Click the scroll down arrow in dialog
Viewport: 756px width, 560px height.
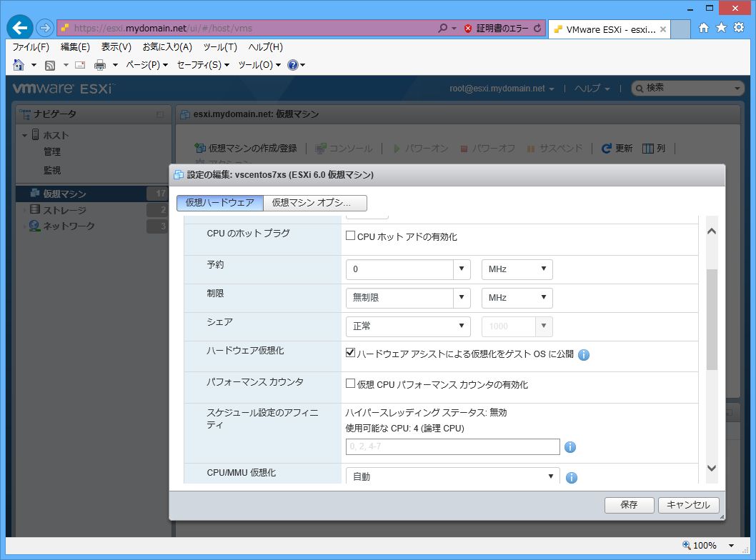pyautogui.click(x=711, y=468)
